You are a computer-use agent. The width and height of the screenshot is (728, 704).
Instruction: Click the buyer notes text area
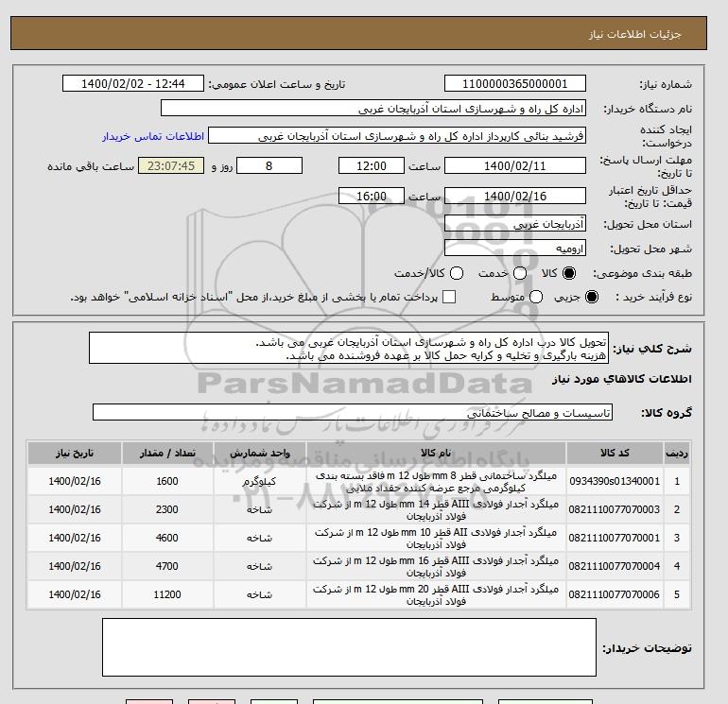pos(349,647)
